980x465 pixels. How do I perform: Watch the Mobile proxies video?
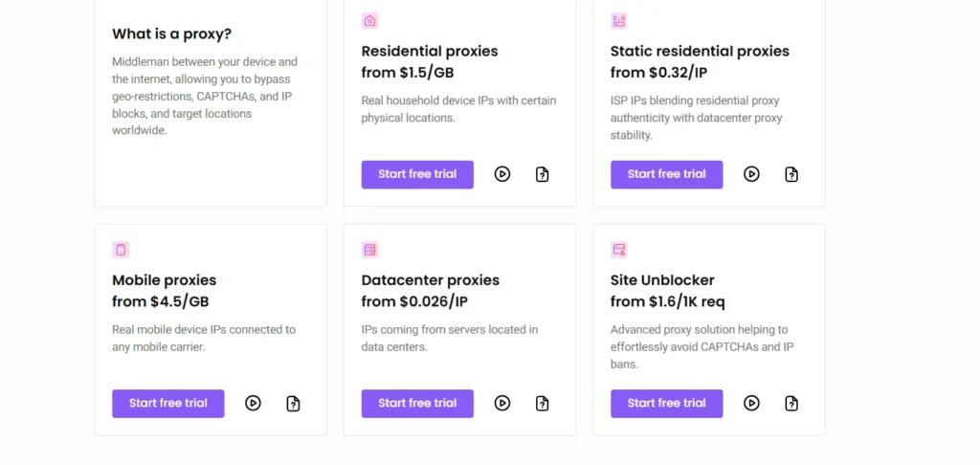tap(253, 403)
